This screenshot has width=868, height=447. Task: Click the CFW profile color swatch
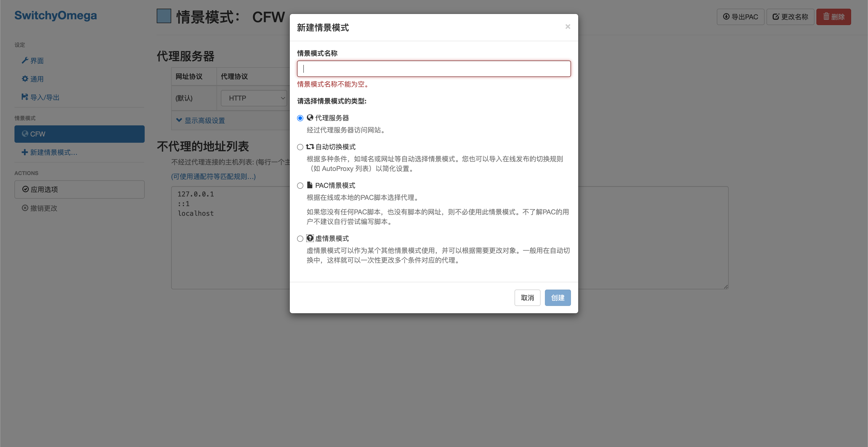point(164,16)
